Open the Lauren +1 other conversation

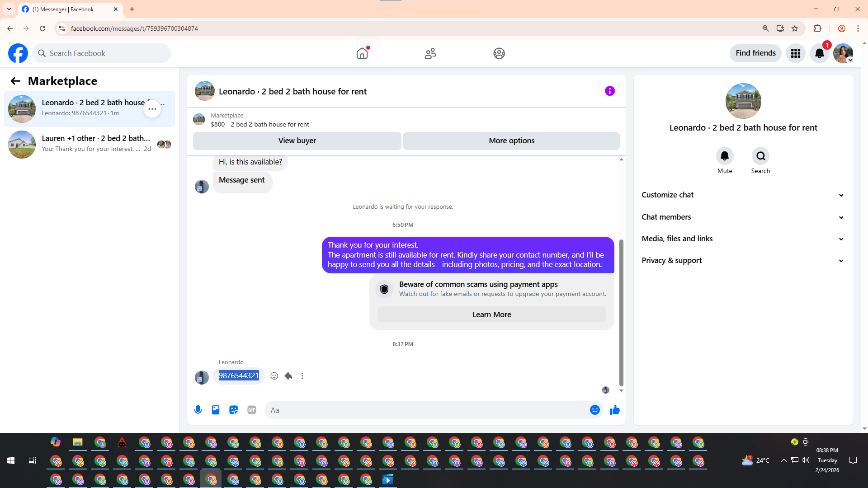[90, 144]
